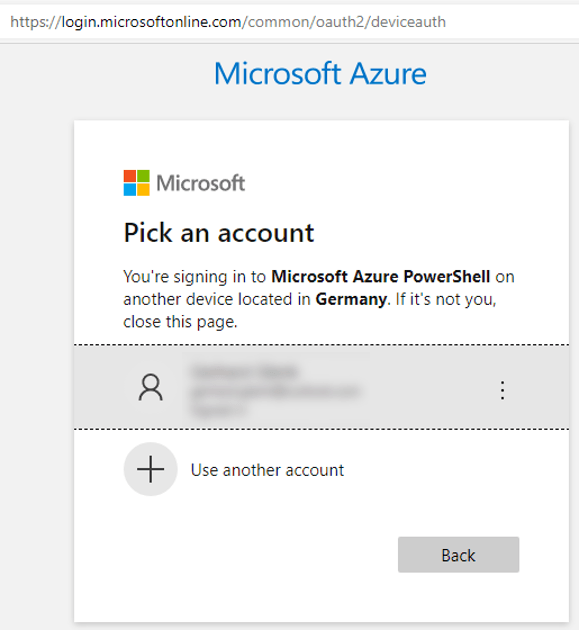Image resolution: width=579 pixels, height=630 pixels.
Task: Focus the browser address bar
Action: click(x=289, y=22)
